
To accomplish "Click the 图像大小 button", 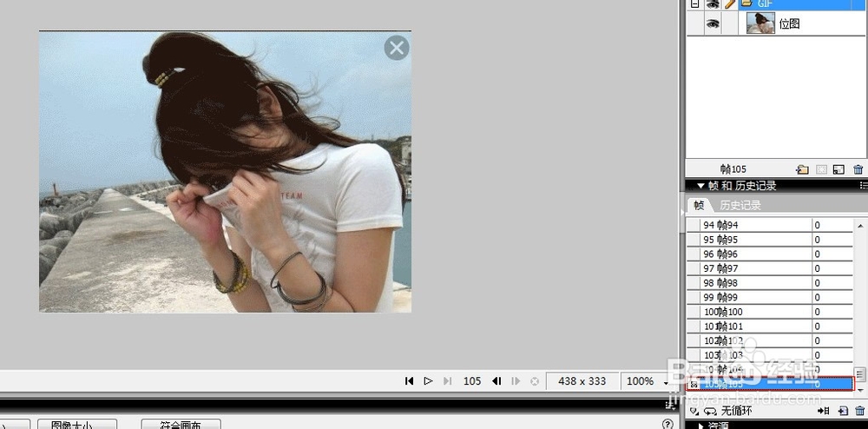I will pyautogui.click(x=77, y=425).
